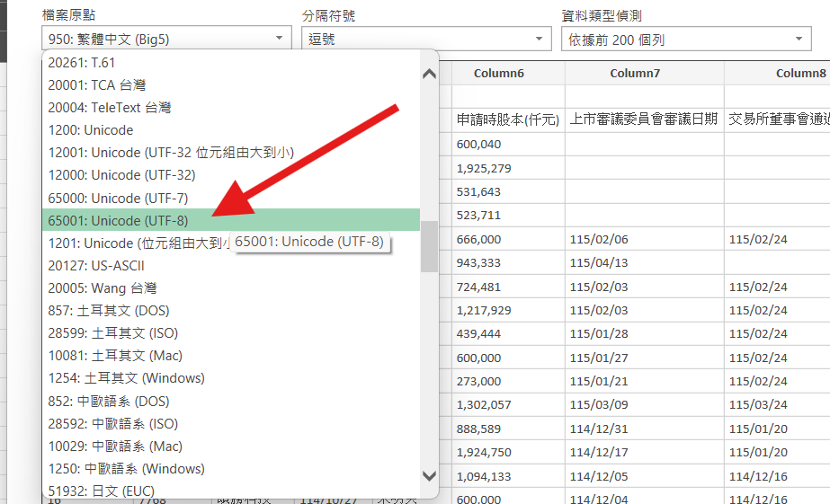
Task: Select 20005: Wang 台灣 encoding
Action: click(103, 288)
